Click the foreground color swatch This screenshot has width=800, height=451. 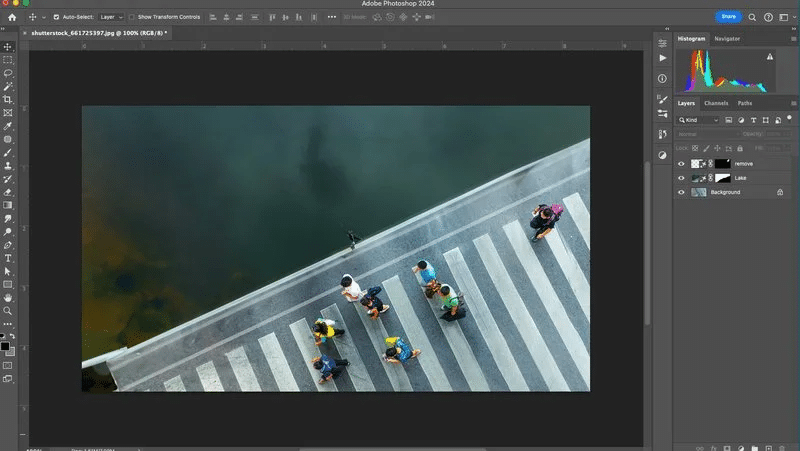5,346
